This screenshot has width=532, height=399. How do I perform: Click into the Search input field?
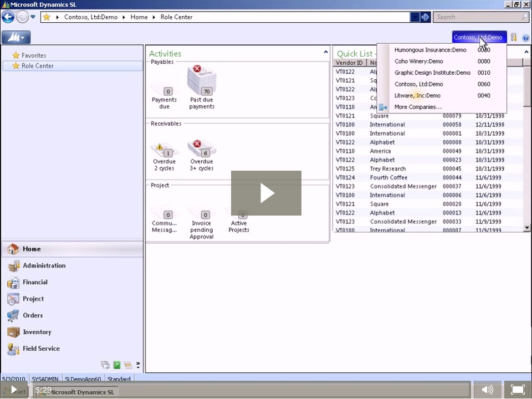pos(478,17)
